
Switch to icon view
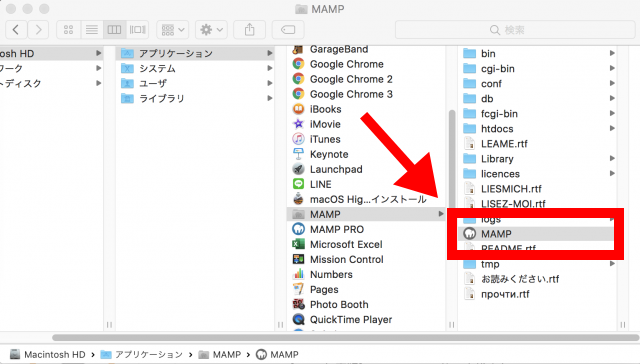(69, 30)
